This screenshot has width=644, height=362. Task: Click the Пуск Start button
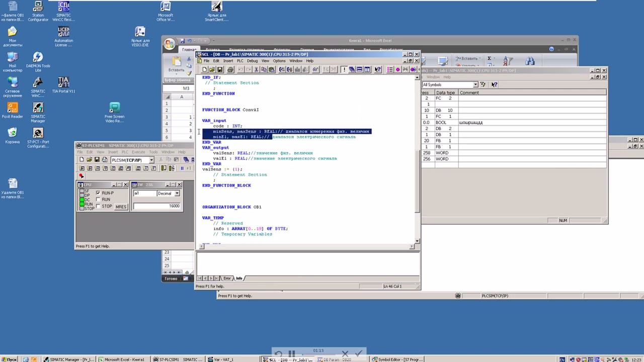coord(9,359)
